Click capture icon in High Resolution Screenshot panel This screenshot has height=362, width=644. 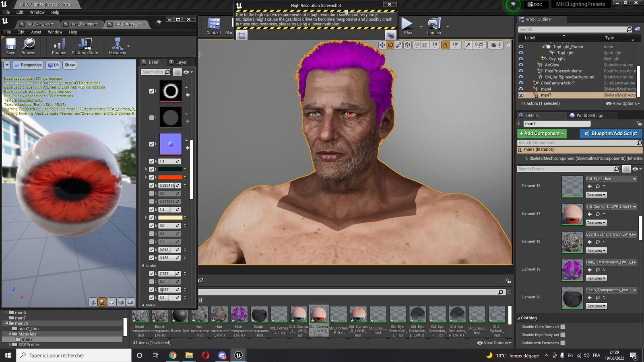click(x=390, y=35)
